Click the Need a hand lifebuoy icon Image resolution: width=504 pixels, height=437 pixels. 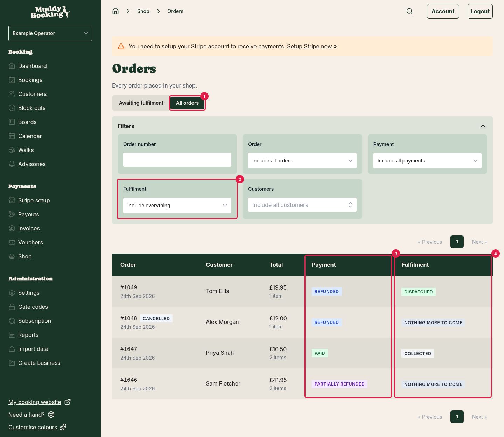51,415
